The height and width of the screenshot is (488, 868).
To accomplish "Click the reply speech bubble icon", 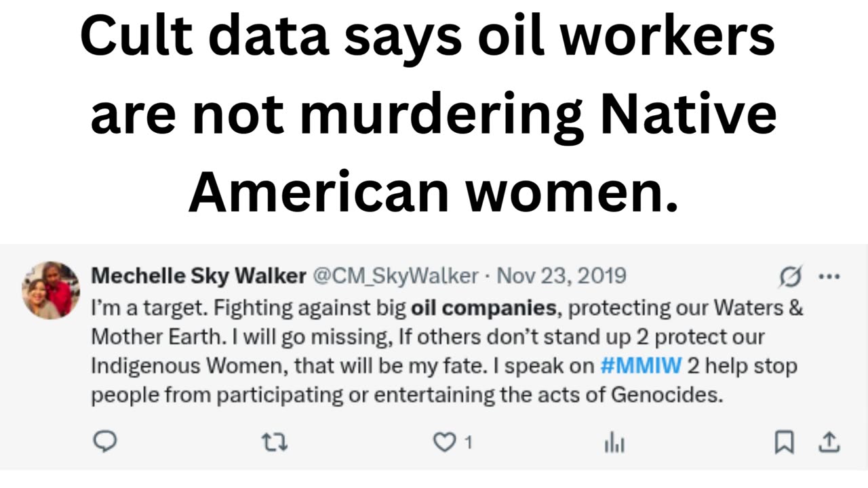I will (x=104, y=443).
